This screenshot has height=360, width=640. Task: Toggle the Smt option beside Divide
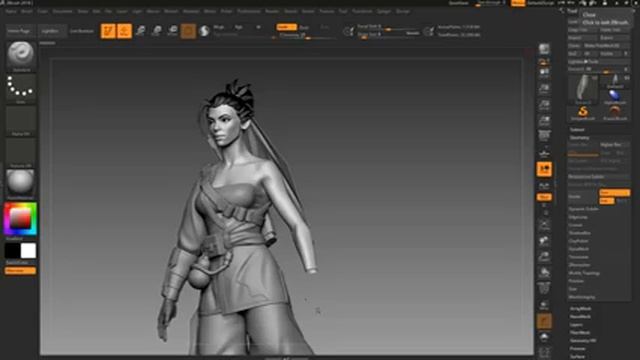(x=615, y=193)
